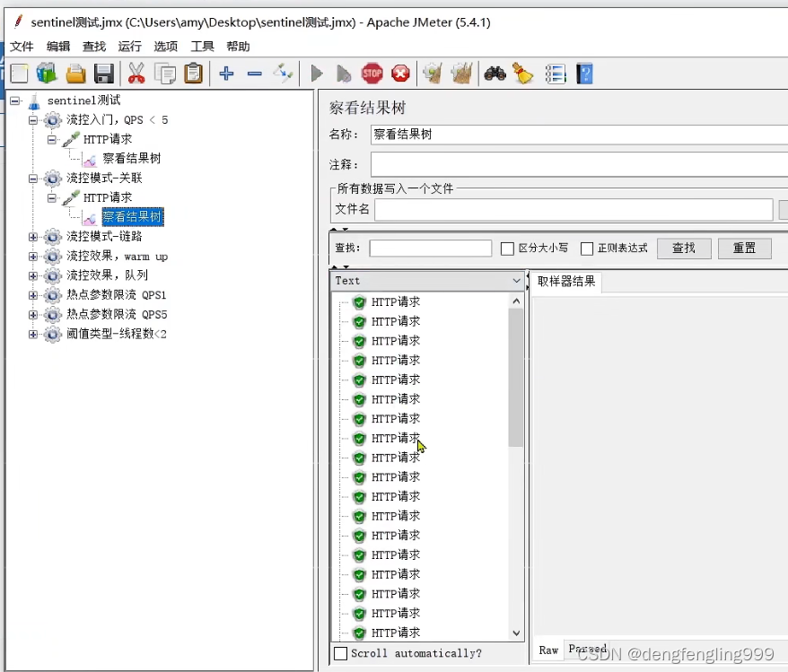This screenshot has height=672, width=788.
Task: Collapse the 流控模式-关联 thread group
Action: [33, 179]
